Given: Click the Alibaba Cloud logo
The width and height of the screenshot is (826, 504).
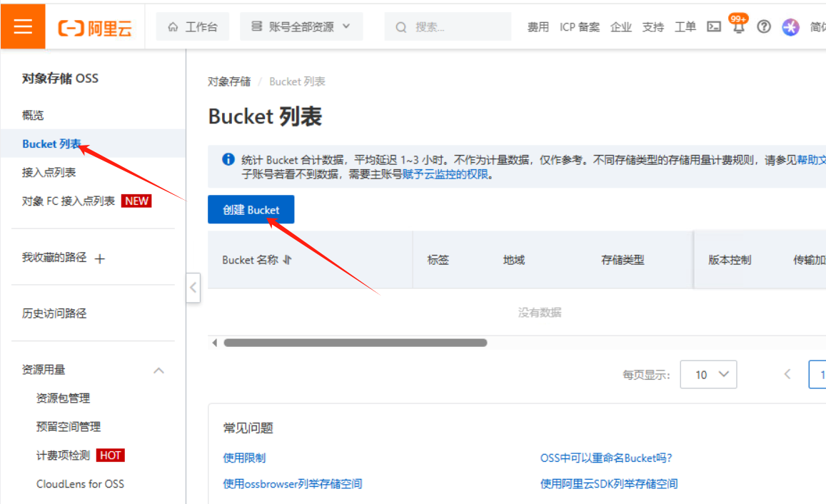Looking at the screenshot, I should pos(96,28).
